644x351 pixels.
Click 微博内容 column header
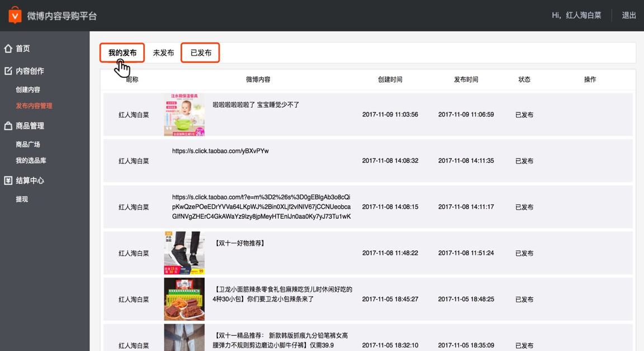tap(258, 79)
